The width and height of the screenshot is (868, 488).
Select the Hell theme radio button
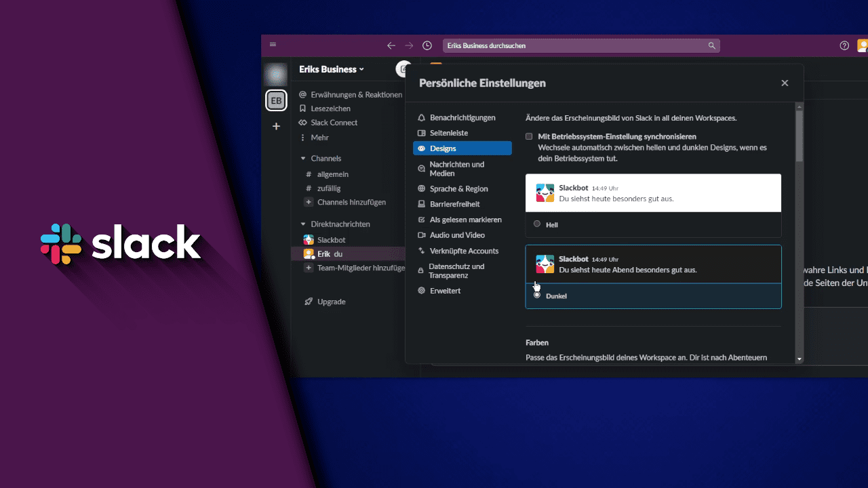537,224
